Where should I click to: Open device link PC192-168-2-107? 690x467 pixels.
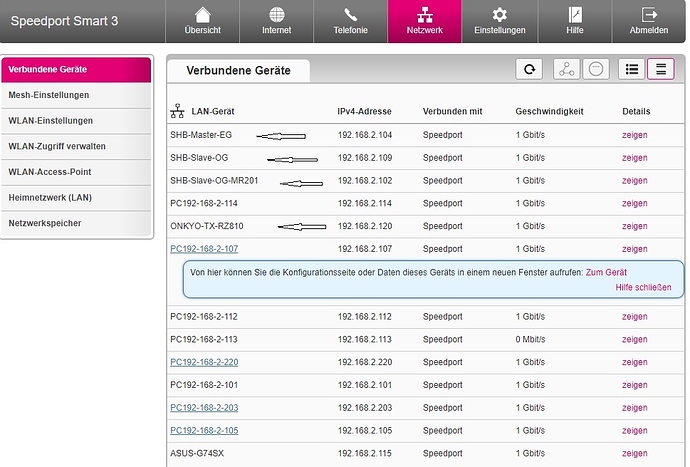click(204, 249)
